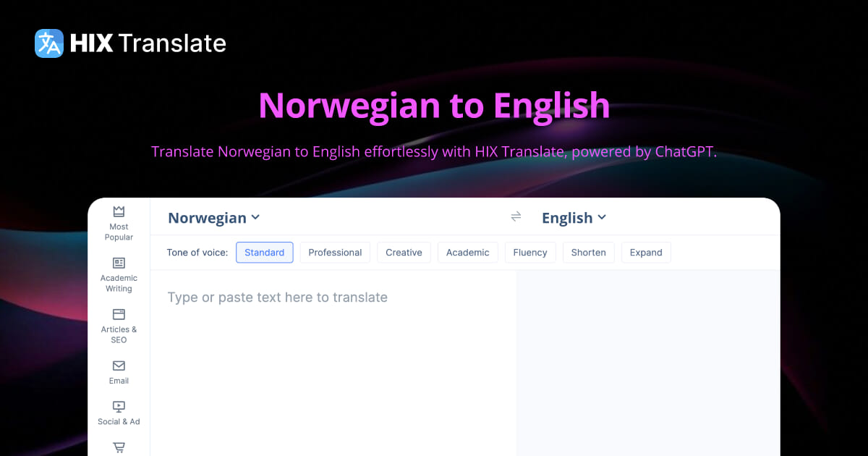Open the English target language dropdown
Screen dimensions: 868x456
574,218
